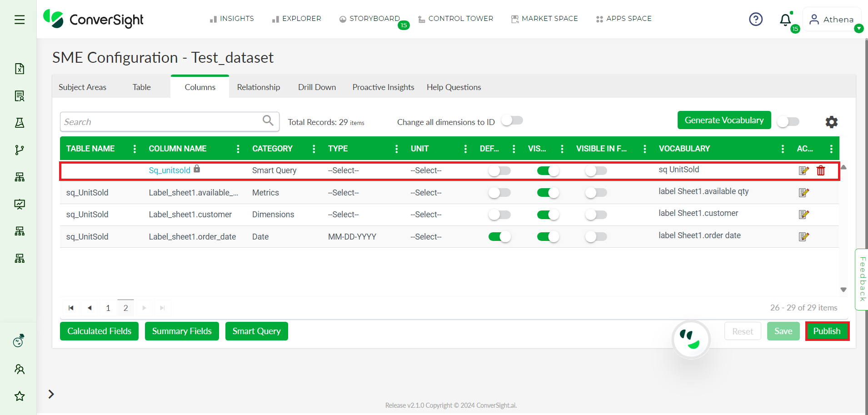Click the lock icon beside Sq_unitsold
868x415 pixels.
[197, 169]
